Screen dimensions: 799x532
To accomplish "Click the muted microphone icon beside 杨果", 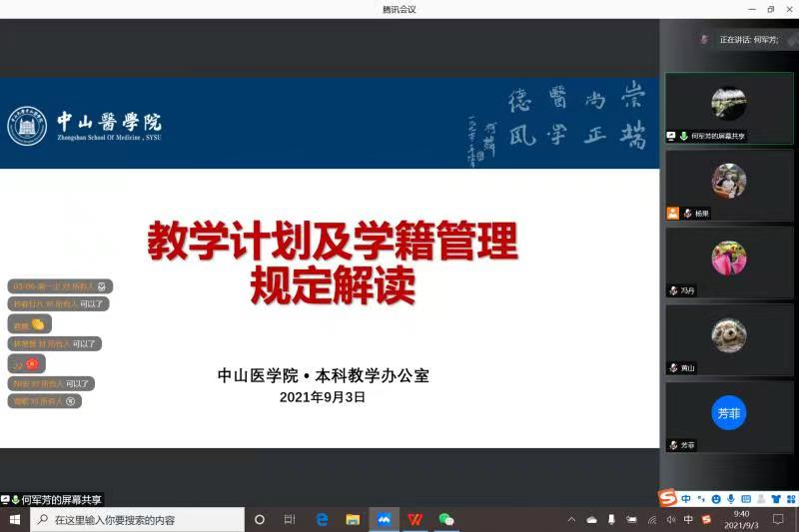I will 686,214.
